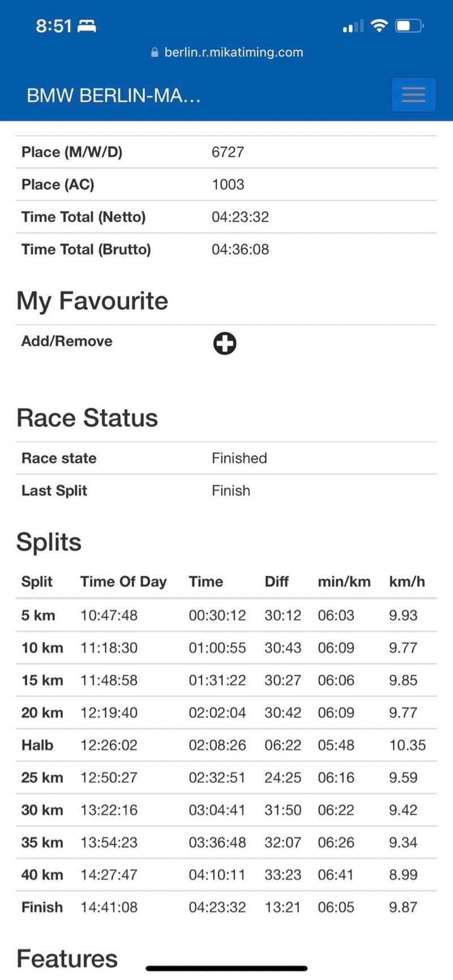Image resolution: width=453 pixels, height=980 pixels.
Task: Tap the Finish split row label
Action: [42, 908]
